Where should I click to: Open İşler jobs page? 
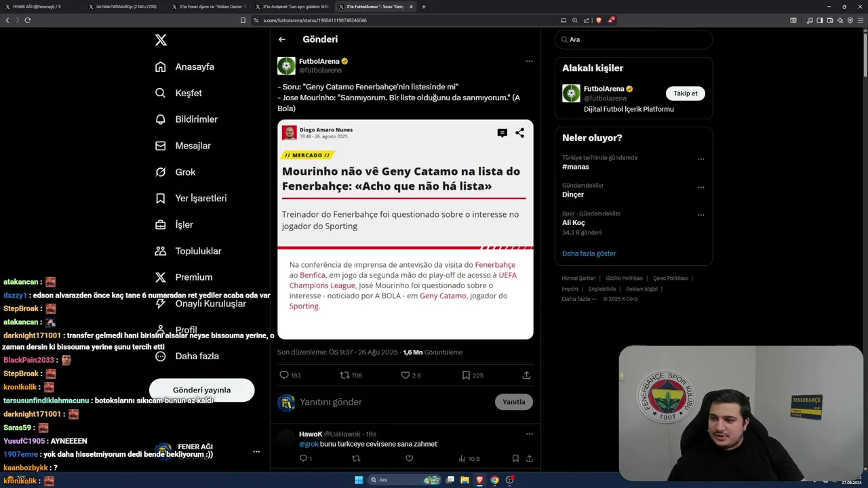tap(174, 224)
